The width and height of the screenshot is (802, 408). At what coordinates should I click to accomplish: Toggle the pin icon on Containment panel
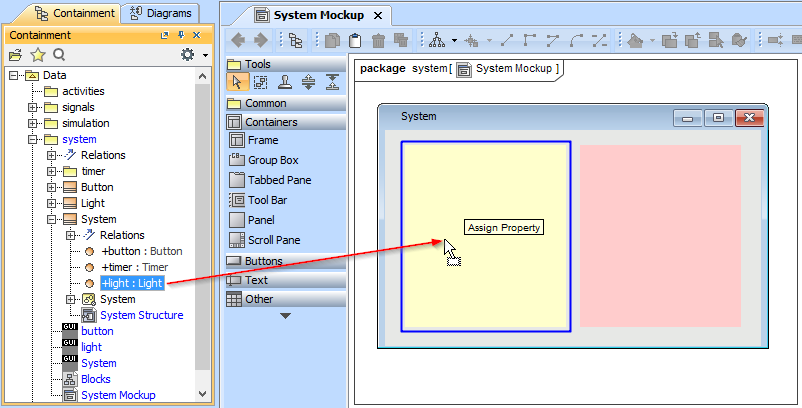click(181, 35)
